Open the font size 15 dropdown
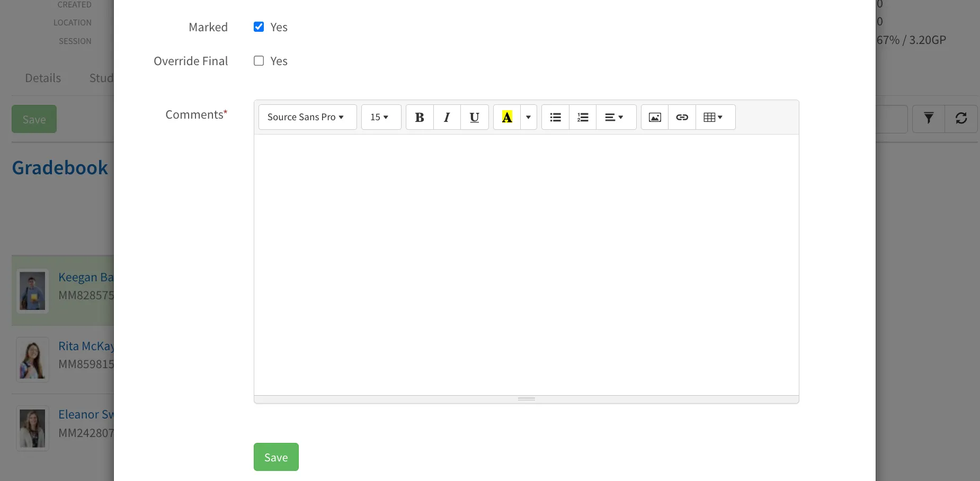The width and height of the screenshot is (980, 481). click(381, 117)
